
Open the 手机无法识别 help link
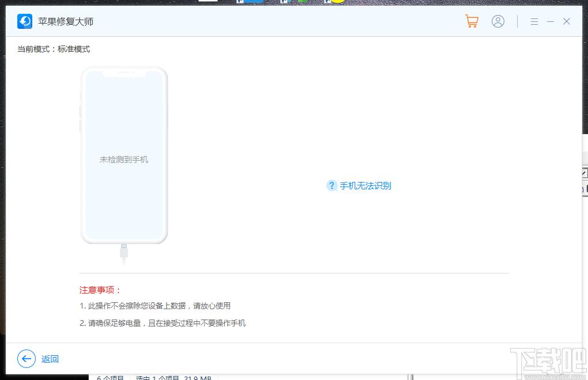coord(365,186)
